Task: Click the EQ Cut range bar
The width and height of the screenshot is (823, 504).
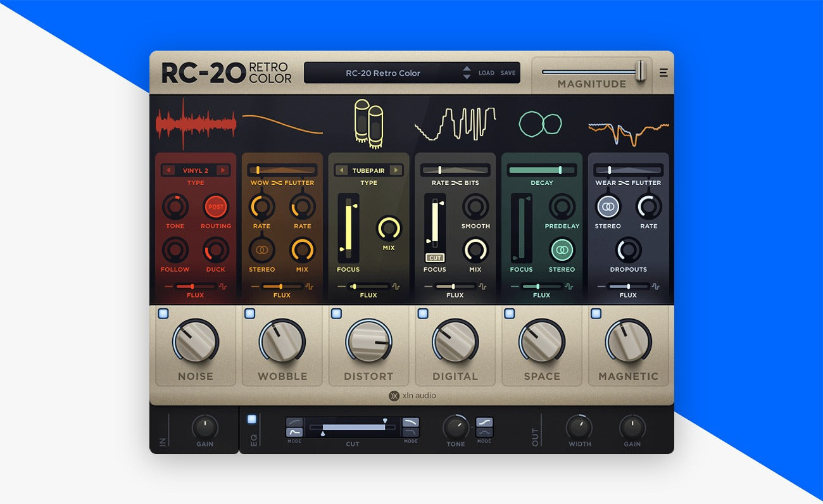Action: point(353,427)
